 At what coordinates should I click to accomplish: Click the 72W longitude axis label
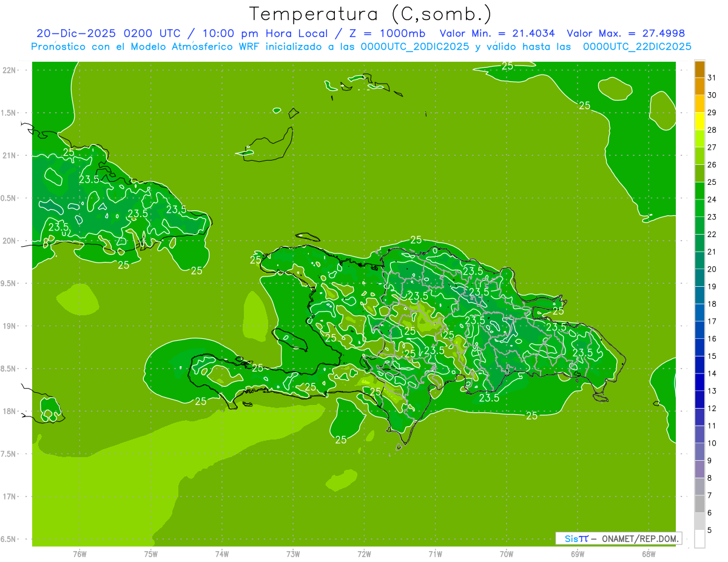[x=364, y=554]
